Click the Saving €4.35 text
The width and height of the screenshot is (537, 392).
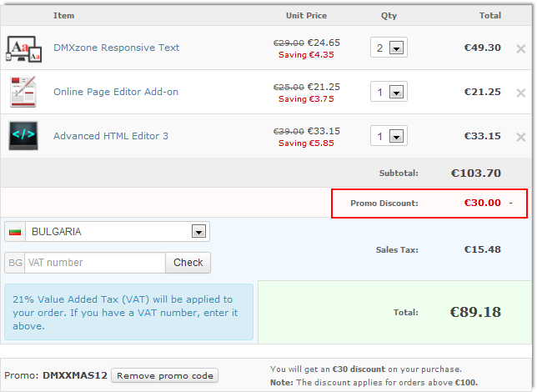pos(306,55)
